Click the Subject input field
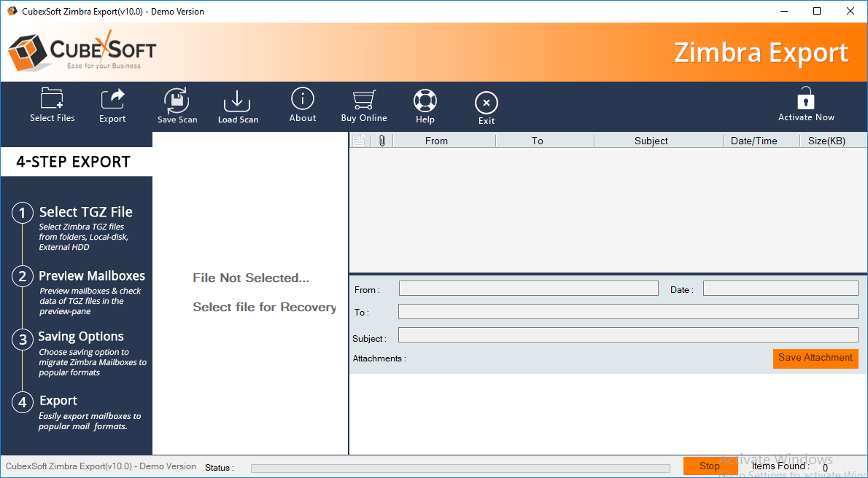The height and width of the screenshot is (478, 868). pos(627,335)
